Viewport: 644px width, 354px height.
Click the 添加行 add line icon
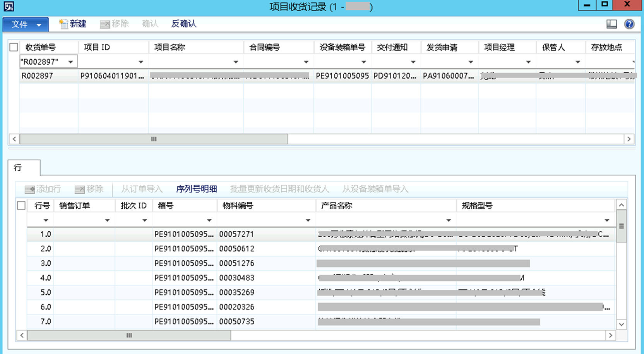click(30, 189)
